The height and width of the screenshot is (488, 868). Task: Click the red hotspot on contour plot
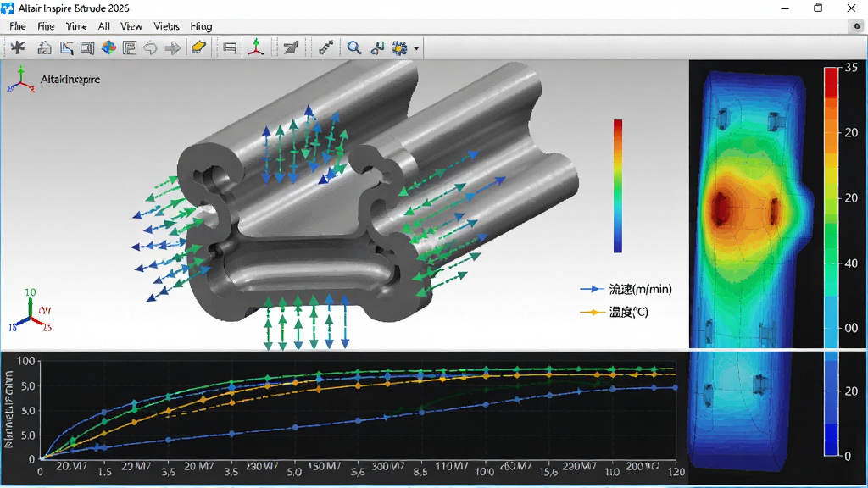pos(721,209)
